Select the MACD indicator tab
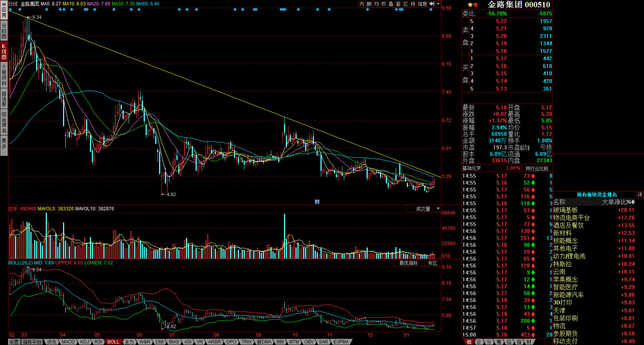644x345 pixels. pyautogui.click(x=68, y=342)
